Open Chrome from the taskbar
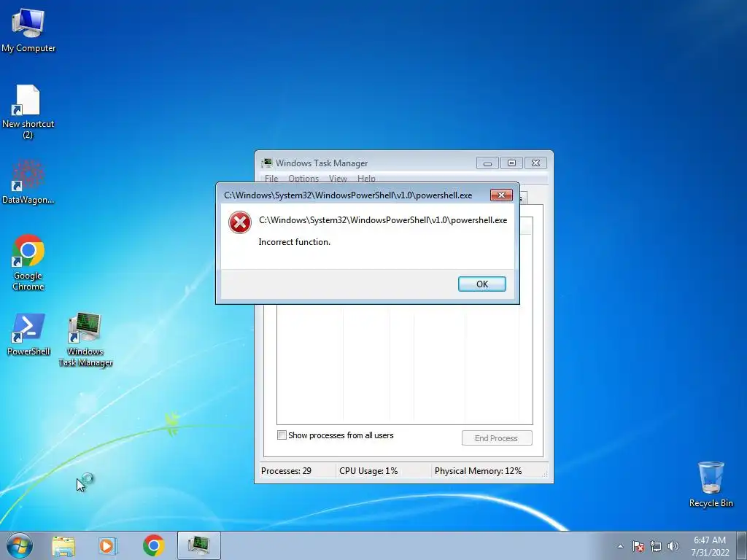The height and width of the screenshot is (560, 747). 153,545
